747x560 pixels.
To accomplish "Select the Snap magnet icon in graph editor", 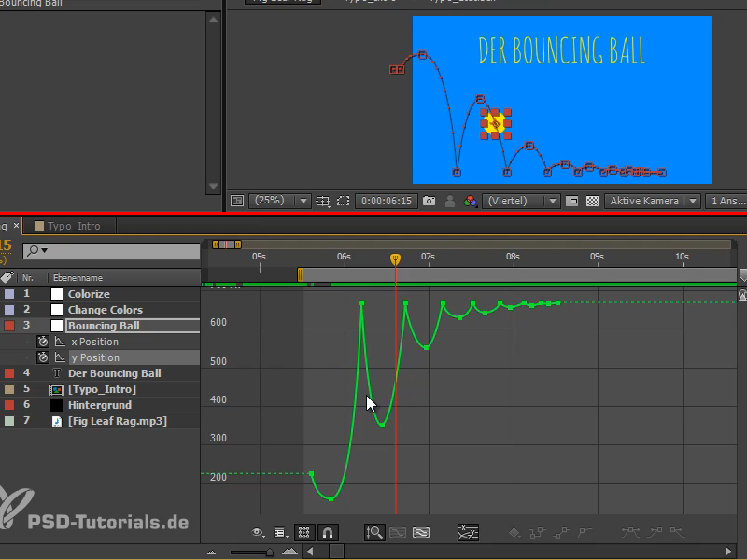I will click(x=328, y=532).
